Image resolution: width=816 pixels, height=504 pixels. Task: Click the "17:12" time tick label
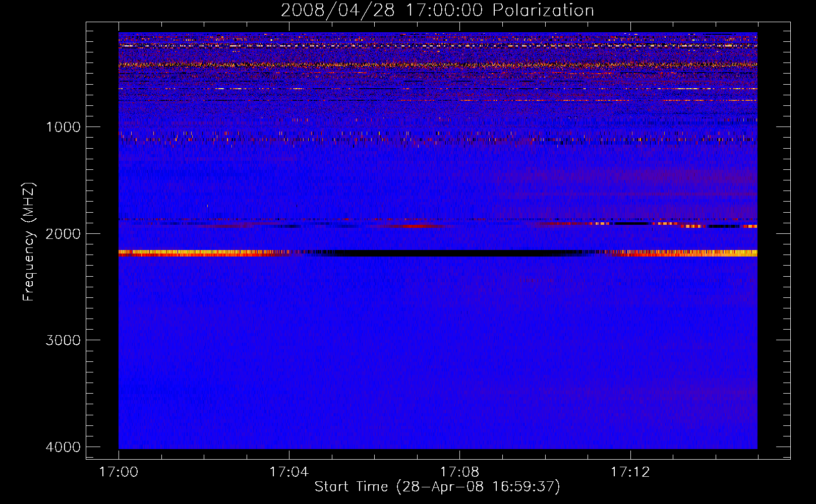630,472
